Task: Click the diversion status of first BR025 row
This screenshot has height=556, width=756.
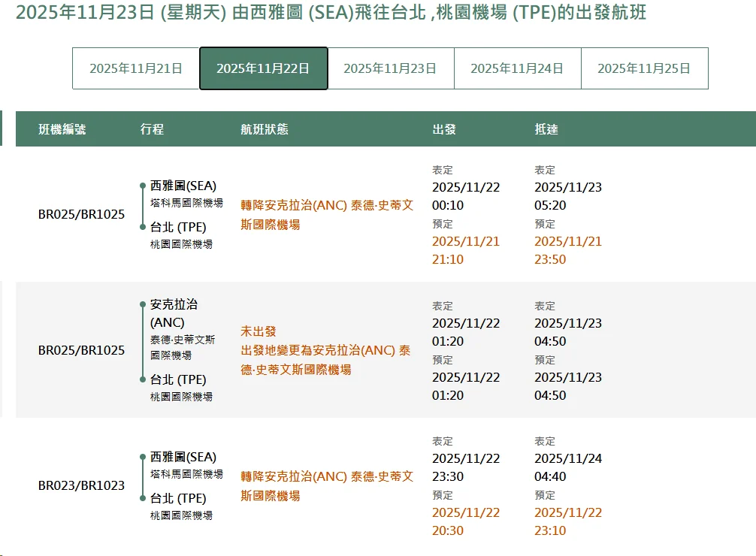Action: click(327, 215)
